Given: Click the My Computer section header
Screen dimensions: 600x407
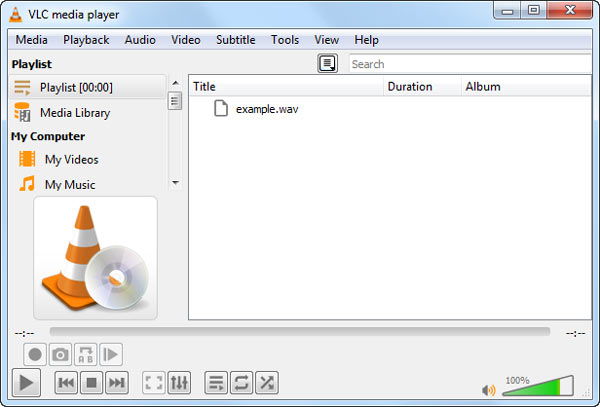Looking at the screenshot, I should tap(48, 136).
